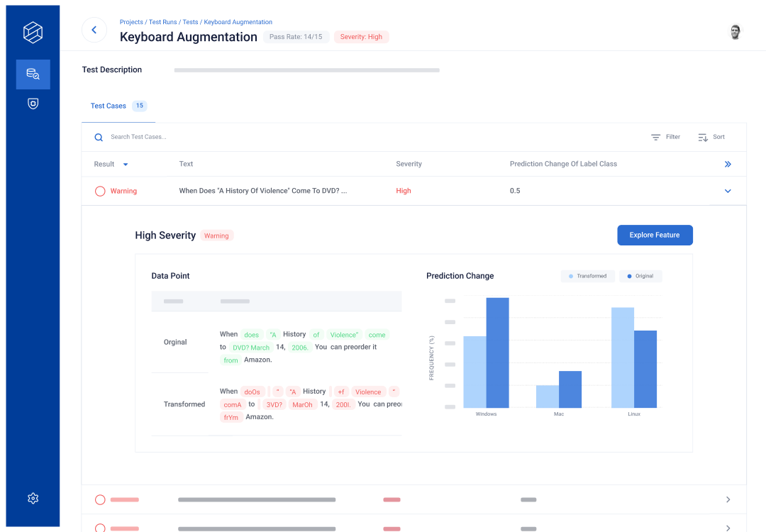
Task: Open Projects breadcrumb link
Action: pos(131,22)
